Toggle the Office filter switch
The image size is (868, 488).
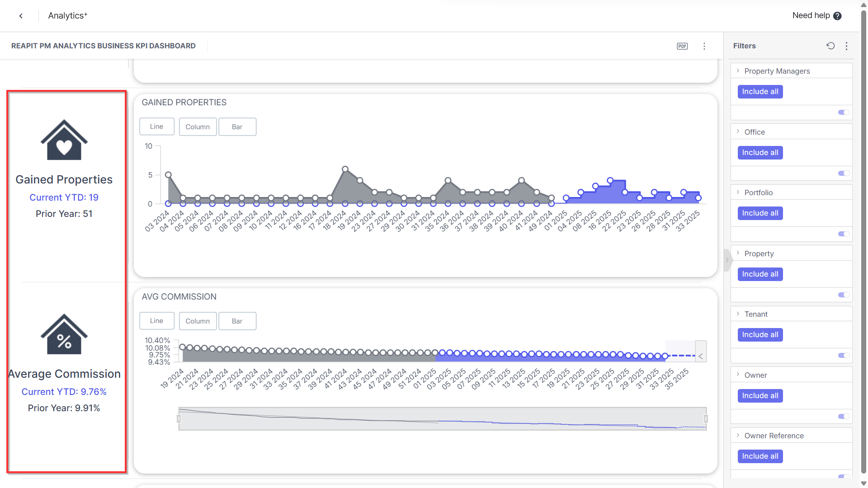click(844, 173)
